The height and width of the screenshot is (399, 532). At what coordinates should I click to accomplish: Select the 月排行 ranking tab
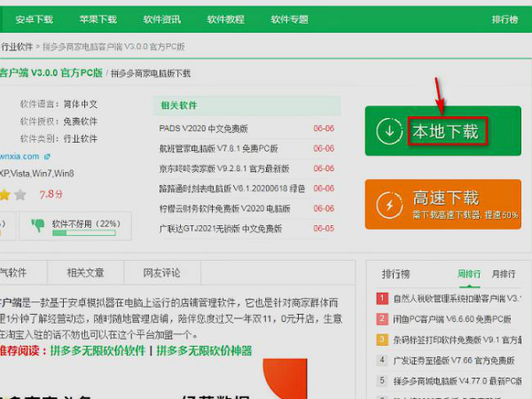pos(504,274)
